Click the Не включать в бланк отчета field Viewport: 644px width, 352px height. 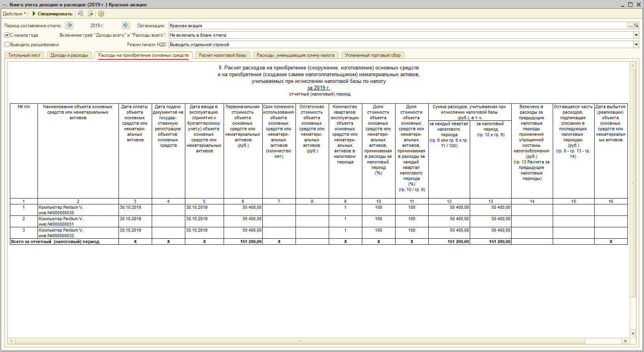(401, 35)
